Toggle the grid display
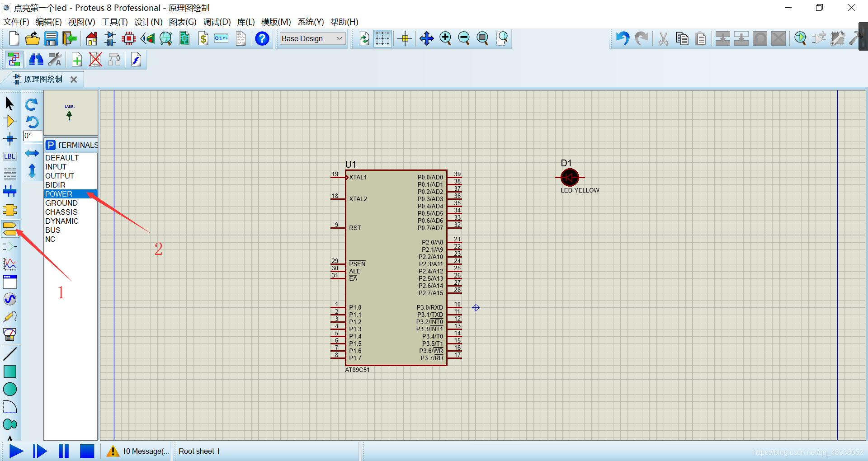Screen dimensions: 868x461 click(382, 38)
